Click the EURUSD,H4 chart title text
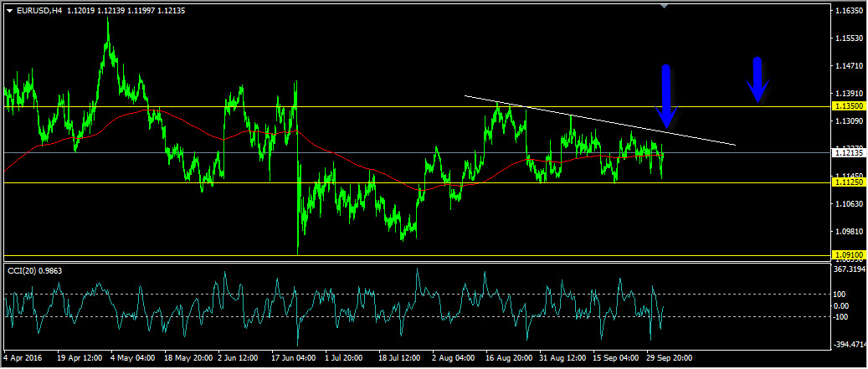 point(39,9)
